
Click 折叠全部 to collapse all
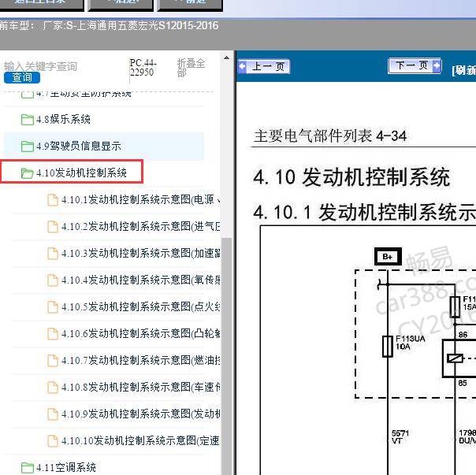point(191,68)
